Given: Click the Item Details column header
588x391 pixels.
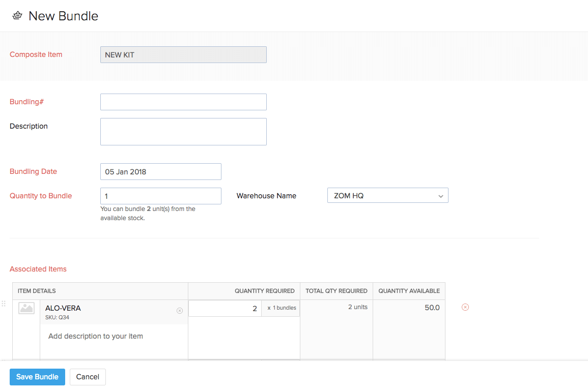Looking at the screenshot, I should tap(37, 291).
